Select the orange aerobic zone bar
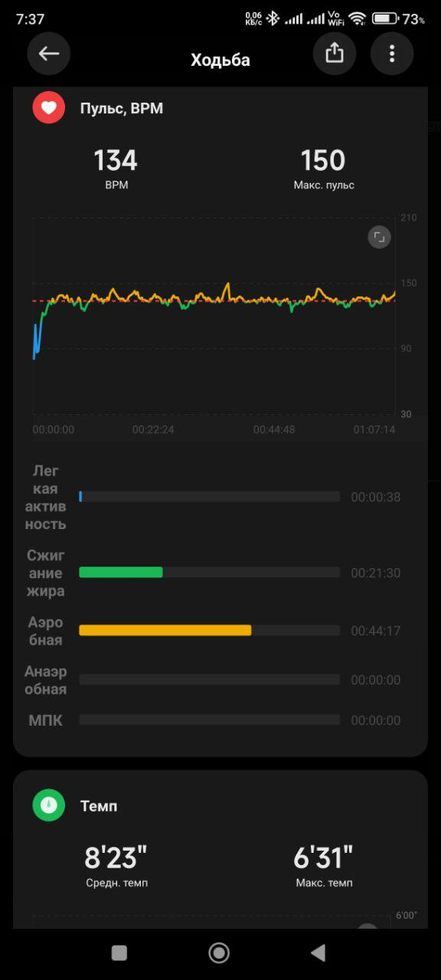The width and height of the screenshot is (441, 980). pos(165,630)
